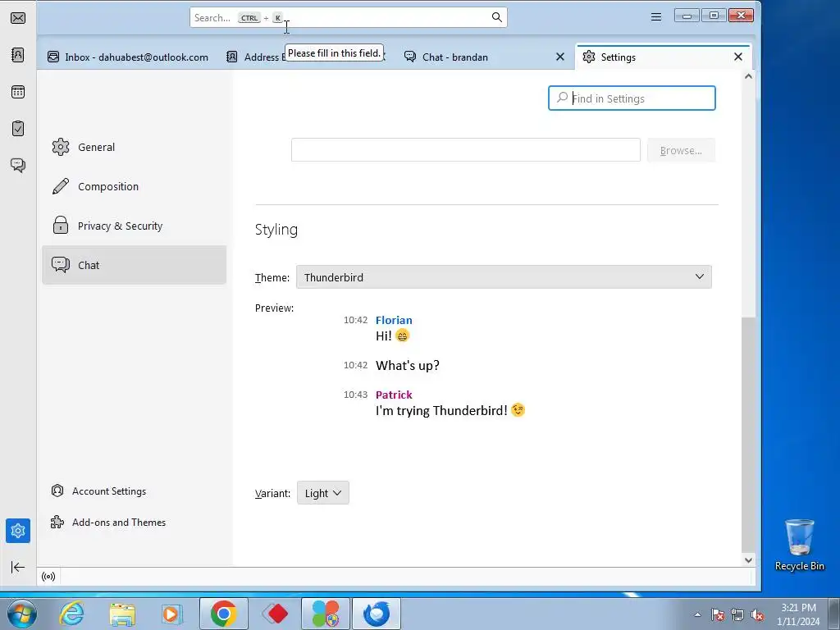Image resolution: width=840 pixels, height=630 pixels.
Task: Click the colorful shield app taskbar icon
Action: tap(326, 614)
